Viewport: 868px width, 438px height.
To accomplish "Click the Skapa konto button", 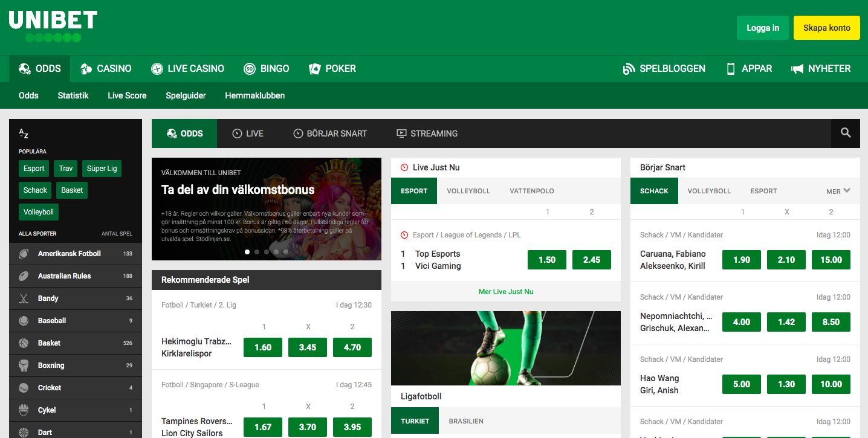I will [x=826, y=27].
